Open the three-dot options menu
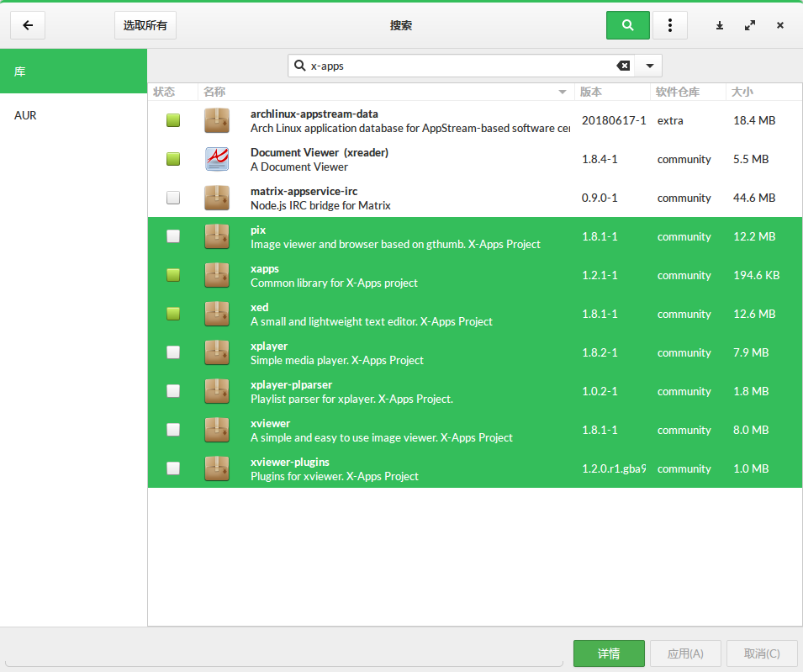Screen dimensions: 803x672 click(x=670, y=25)
